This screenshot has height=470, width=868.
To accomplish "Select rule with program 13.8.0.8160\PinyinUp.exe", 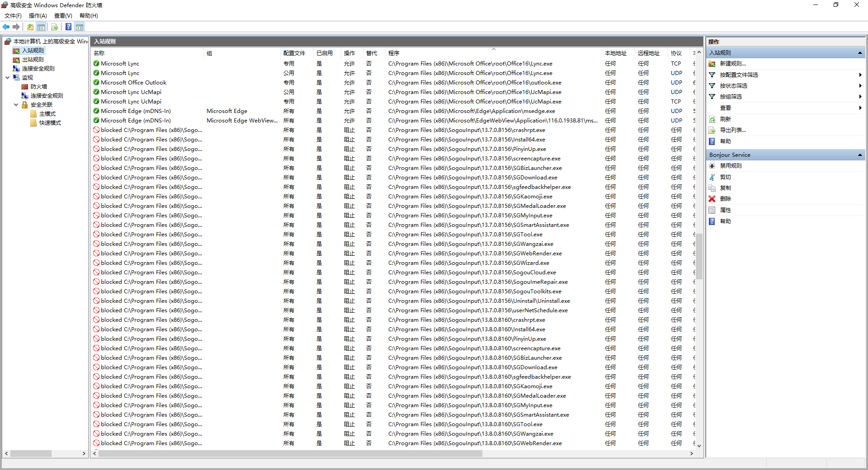I will point(393,339).
